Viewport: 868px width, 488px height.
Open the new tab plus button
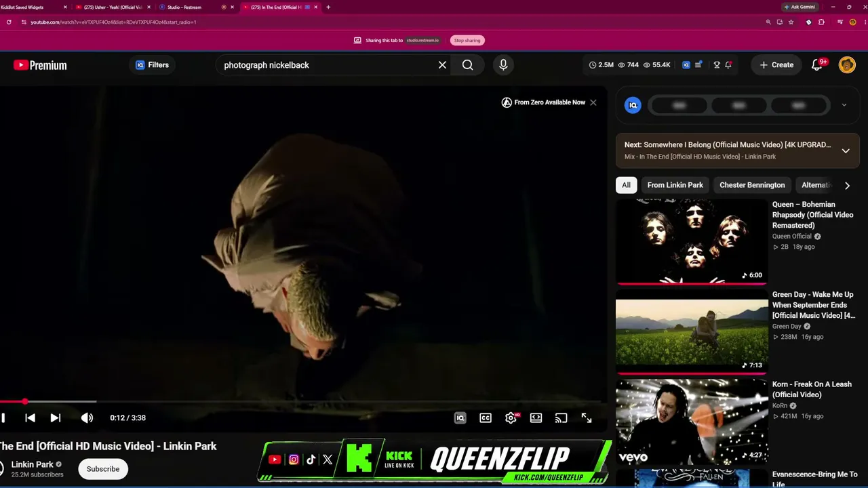point(328,7)
